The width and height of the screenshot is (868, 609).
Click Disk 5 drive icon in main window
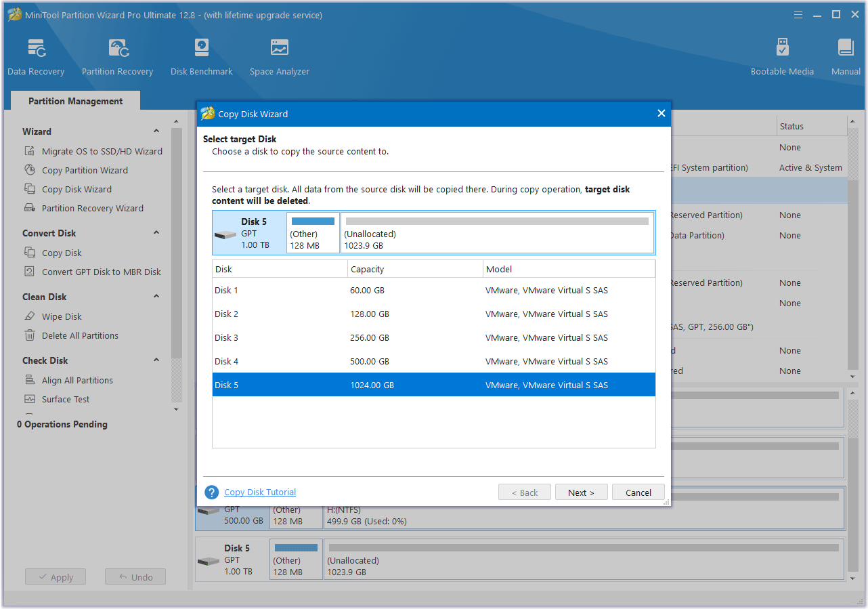click(x=209, y=562)
